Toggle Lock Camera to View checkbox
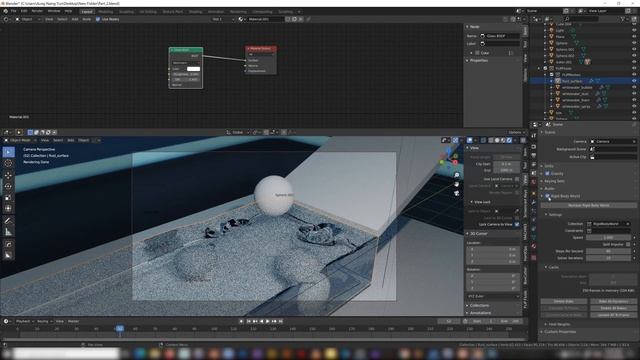 [x=517, y=224]
